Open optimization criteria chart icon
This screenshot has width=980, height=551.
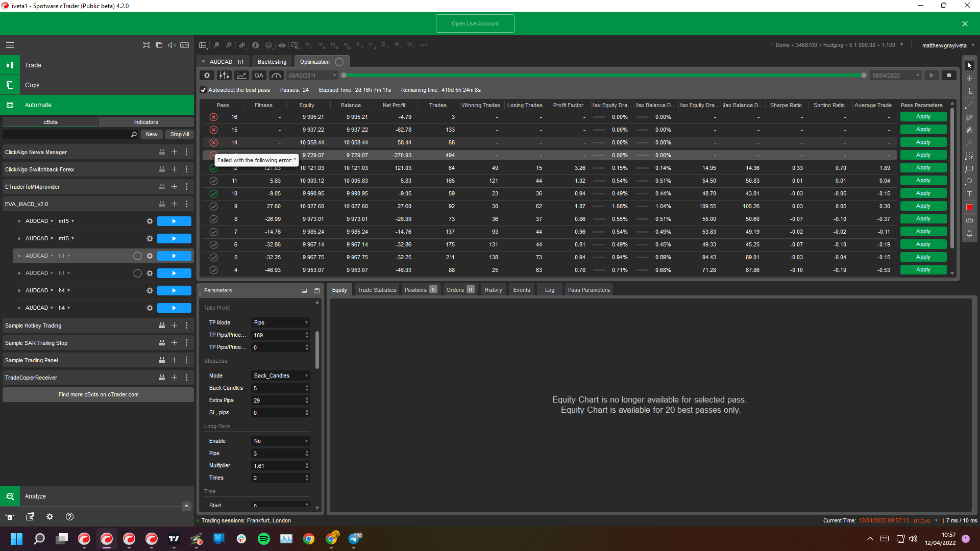coord(241,76)
